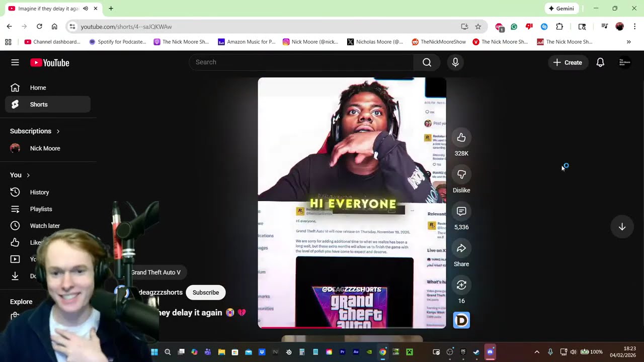The width and height of the screenshot is (644, 362).
Task: Open the Channel dashboard bookmark
Action: (x=52, y=42)
